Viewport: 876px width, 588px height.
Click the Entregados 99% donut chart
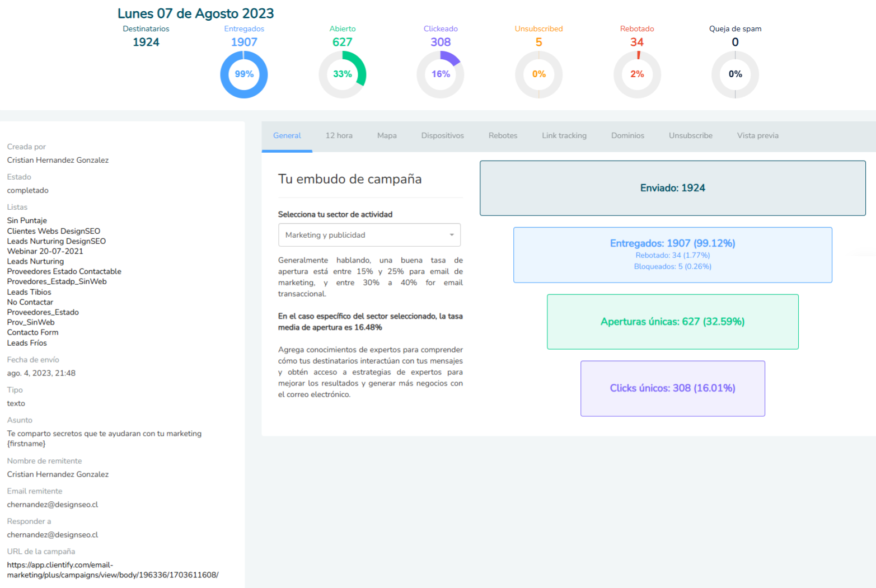[x=244, y=74]
